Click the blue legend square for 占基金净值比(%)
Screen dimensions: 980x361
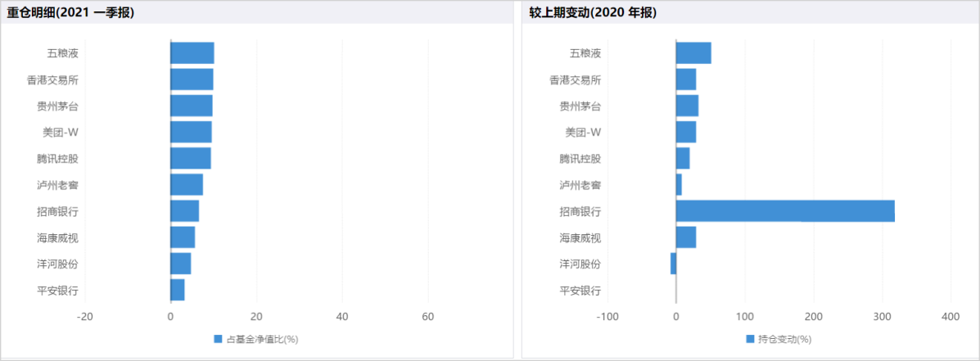[x=218, y=339]
